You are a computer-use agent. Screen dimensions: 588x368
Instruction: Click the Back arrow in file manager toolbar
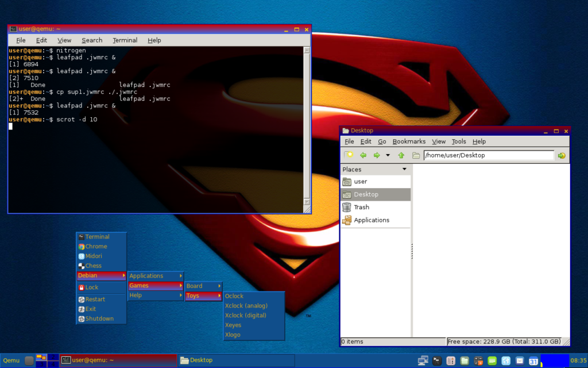(363, 155)
